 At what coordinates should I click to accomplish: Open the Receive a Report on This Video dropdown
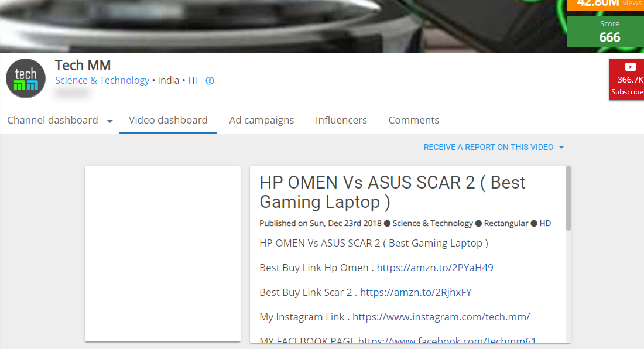click(x=494, y=147)
